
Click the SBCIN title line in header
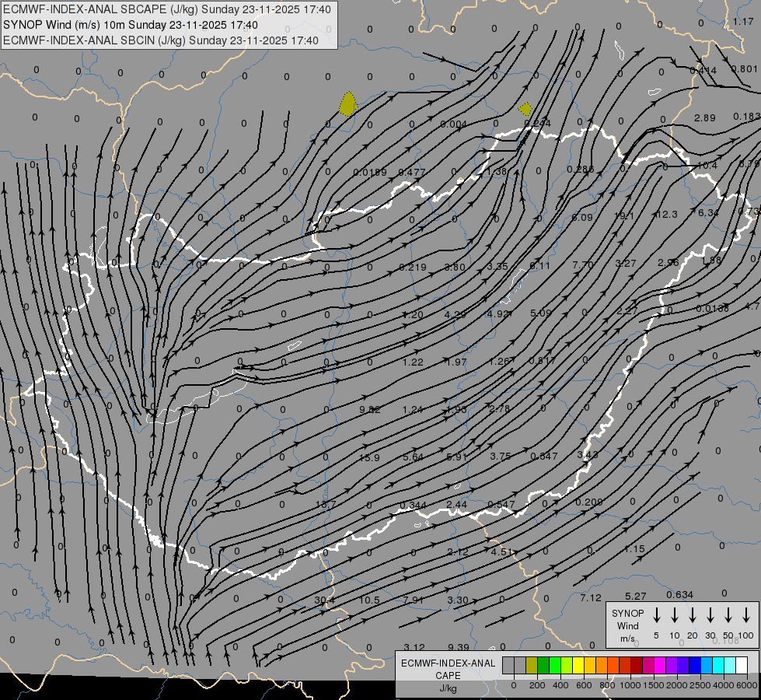point(161,40)
